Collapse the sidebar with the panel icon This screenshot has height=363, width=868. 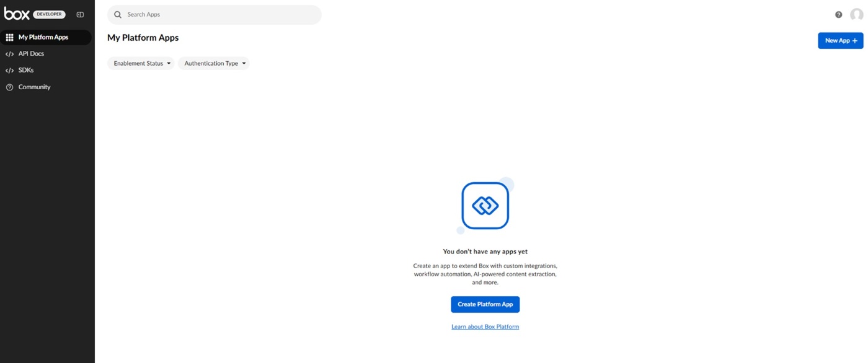coord(80,14)
